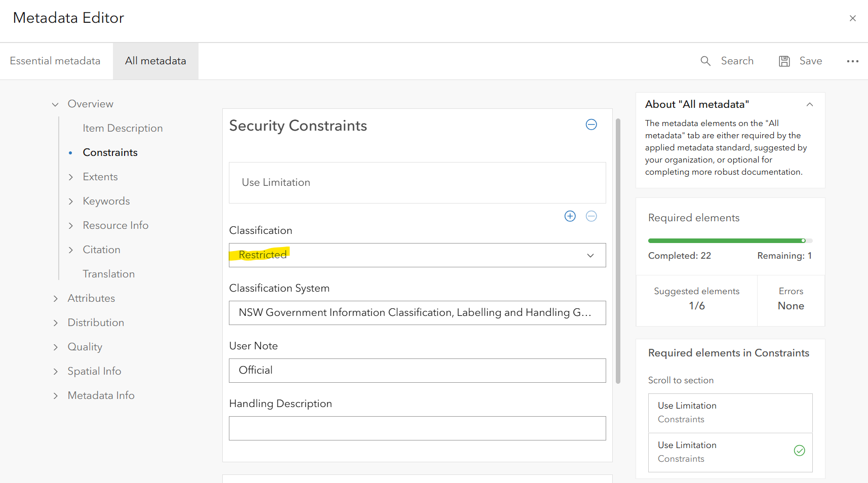Image resolution: width=868 pixels, height=483 pixels.
Task: Open Translation in the sidebar
Action: (x=109, y=274)
